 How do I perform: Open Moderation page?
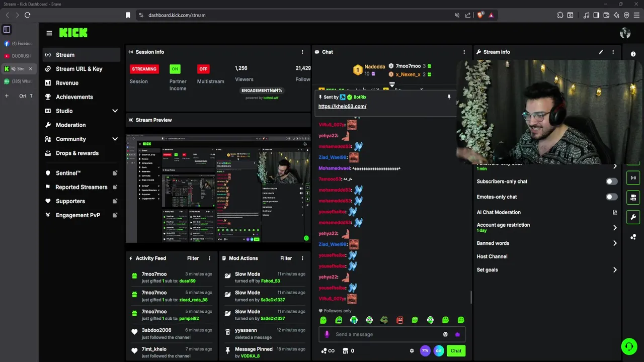(x=82, y=125)
